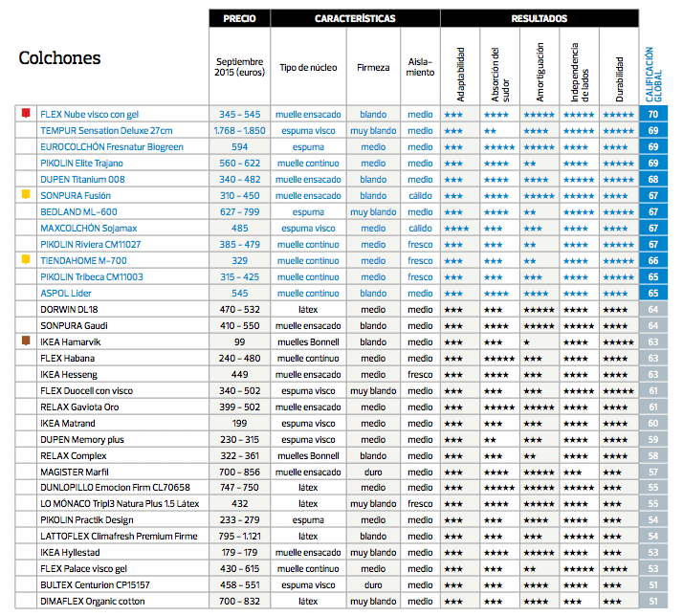The width and height of the screenshot is (683, 616).
Task: Click the Firmeza column header
Action: click(x=373, y=68)
